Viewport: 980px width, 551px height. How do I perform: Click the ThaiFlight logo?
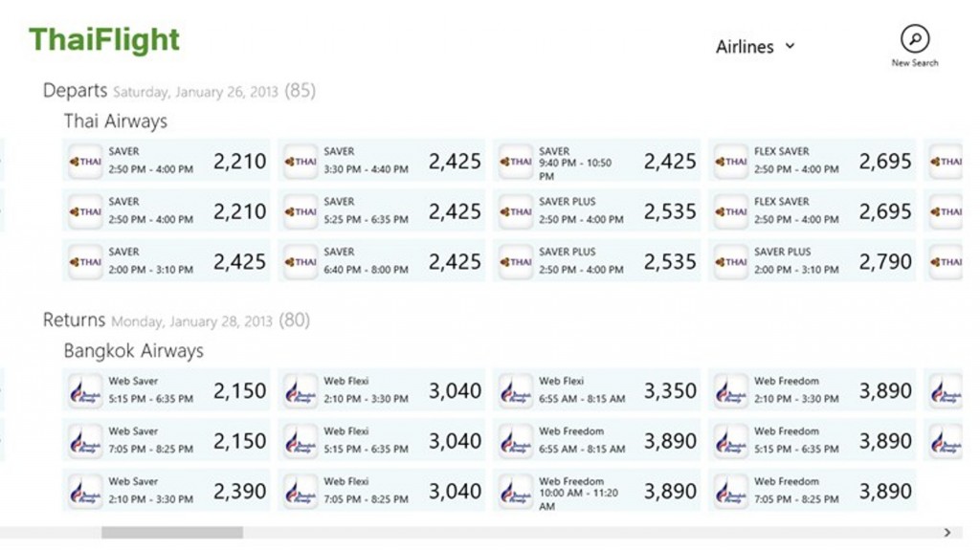coord(104,39)
